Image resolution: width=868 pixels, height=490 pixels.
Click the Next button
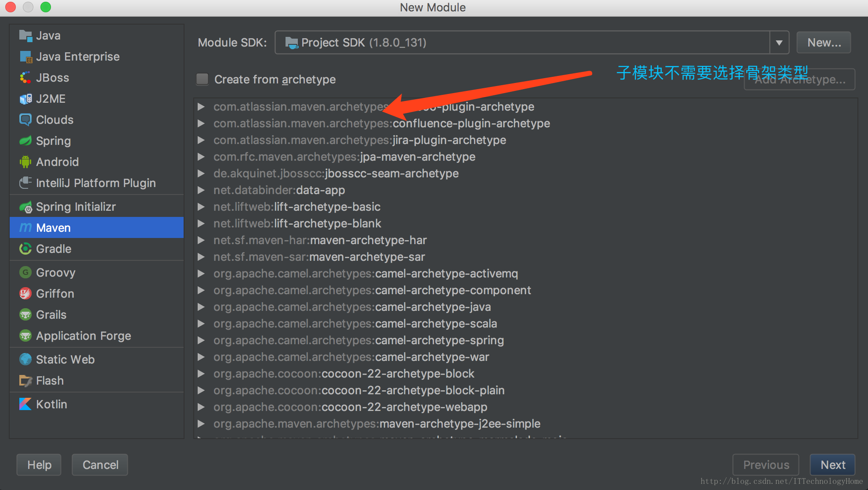[832, 465]
